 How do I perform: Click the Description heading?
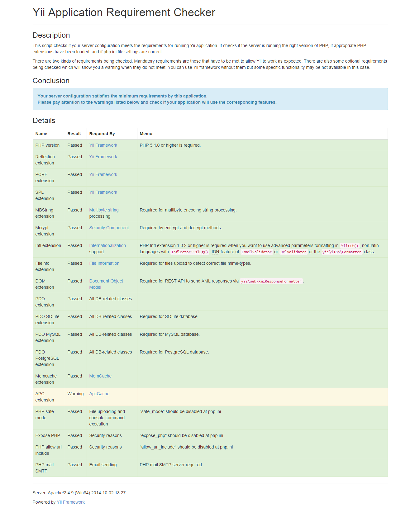click(51, 35)
